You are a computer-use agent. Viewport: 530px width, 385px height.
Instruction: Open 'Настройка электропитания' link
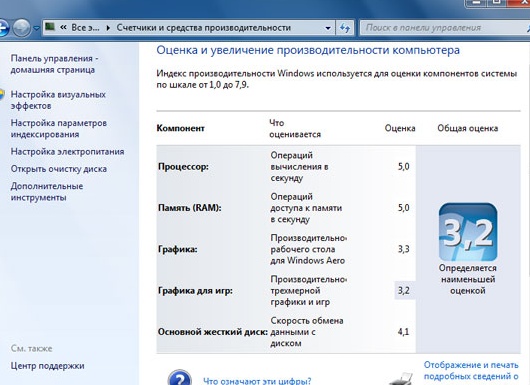point(67,151)
